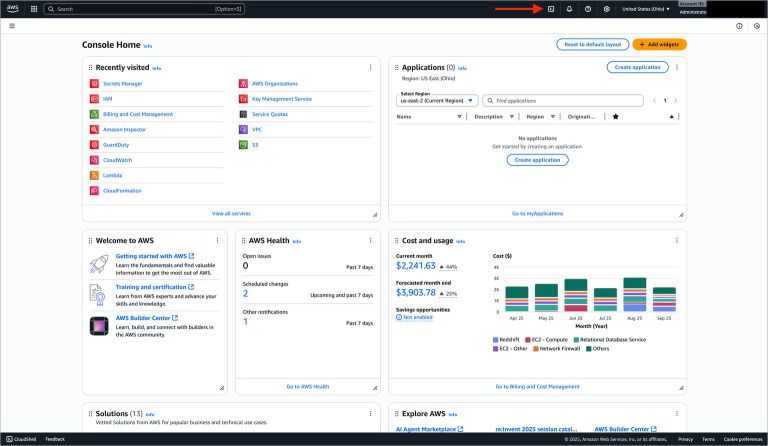Click the AWS logo
The height and width of the screenshot is (446, 768).
[x=12, y=9]
